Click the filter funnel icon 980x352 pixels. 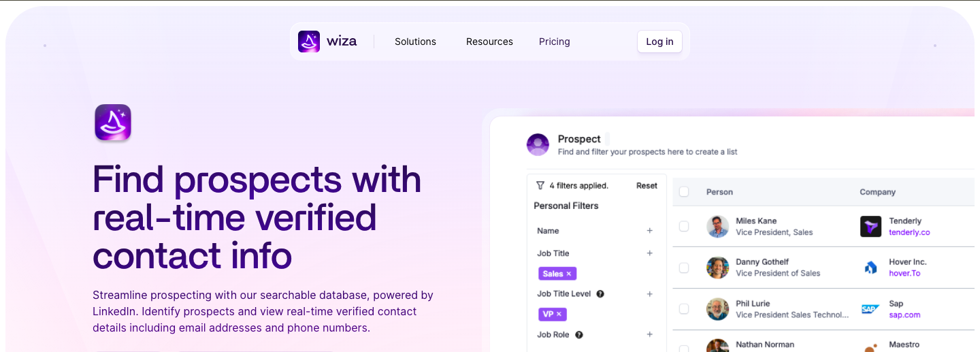tap(540, 185)
